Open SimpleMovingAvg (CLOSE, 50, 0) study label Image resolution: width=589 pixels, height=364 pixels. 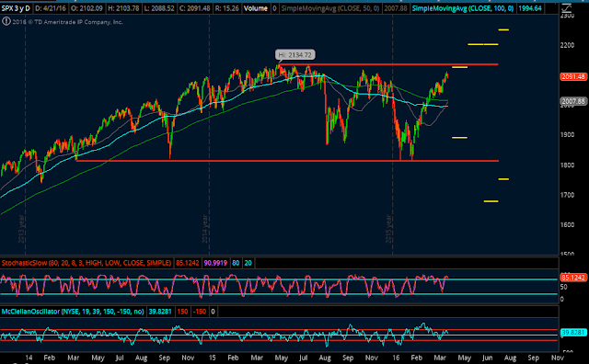coord(330,8)
